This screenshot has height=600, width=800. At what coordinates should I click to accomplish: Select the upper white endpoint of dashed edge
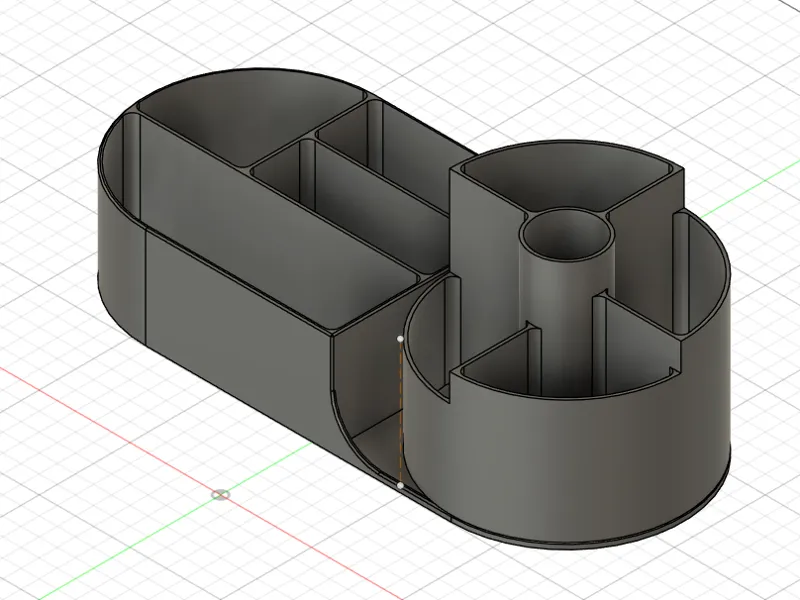tap(401, 339)
